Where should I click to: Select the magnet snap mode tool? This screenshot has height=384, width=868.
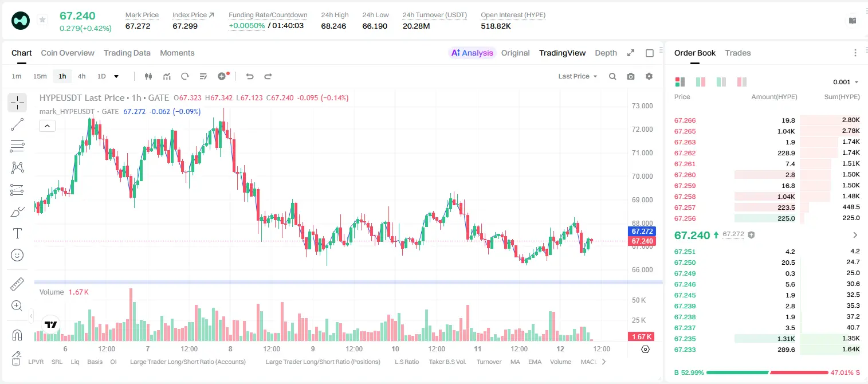point(17,335)
